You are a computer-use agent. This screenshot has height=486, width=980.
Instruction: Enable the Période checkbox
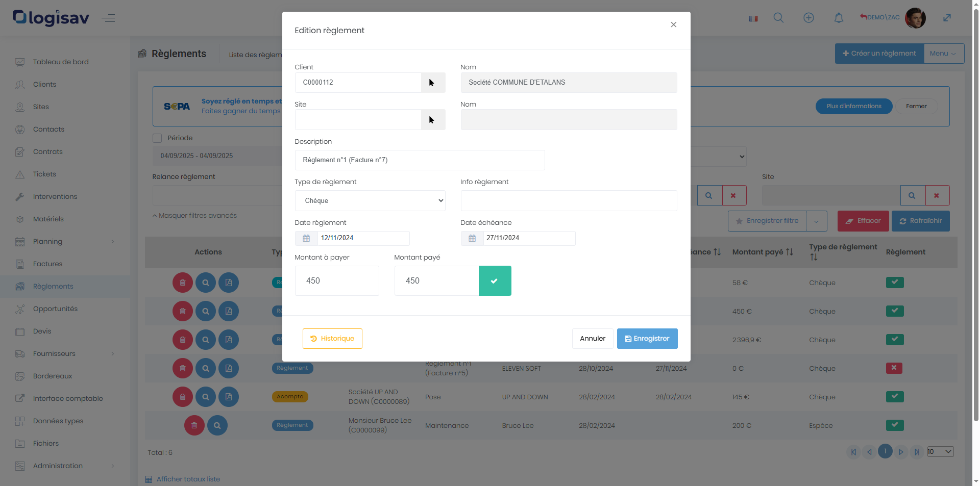point(157,138)
